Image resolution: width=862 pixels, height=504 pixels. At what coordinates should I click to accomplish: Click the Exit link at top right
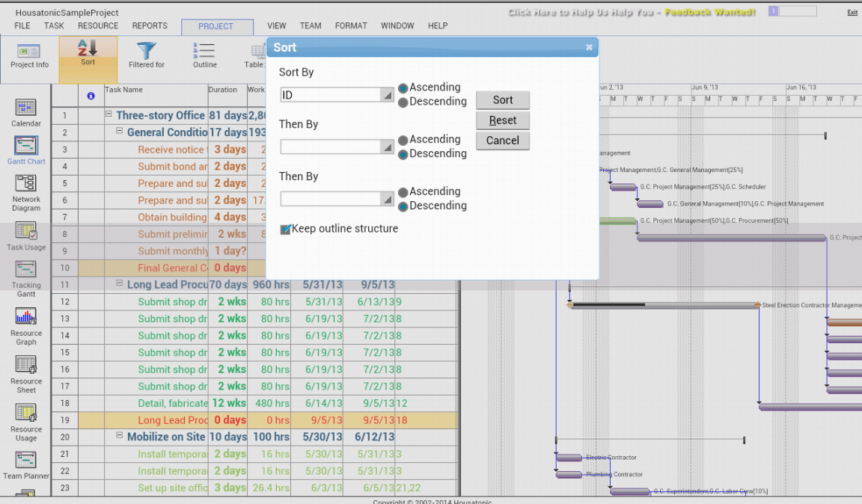(852, 12)
